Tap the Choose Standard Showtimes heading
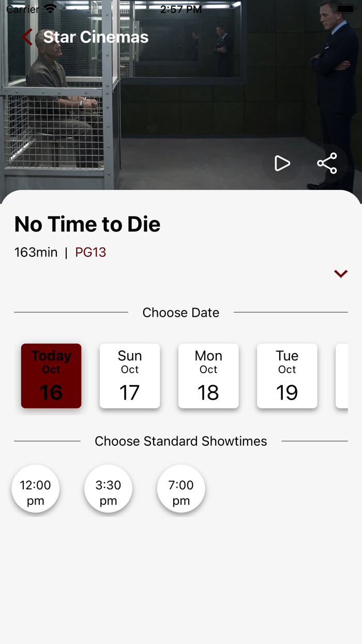The image size is (362, 644). [180, 441]
